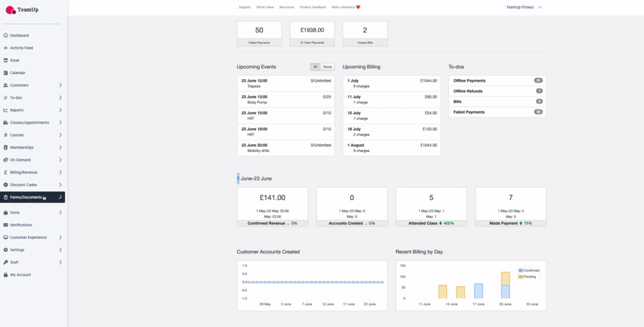The image size is (644, 327).
Task: Open the Support link in top bar
Action: point(245,7)
